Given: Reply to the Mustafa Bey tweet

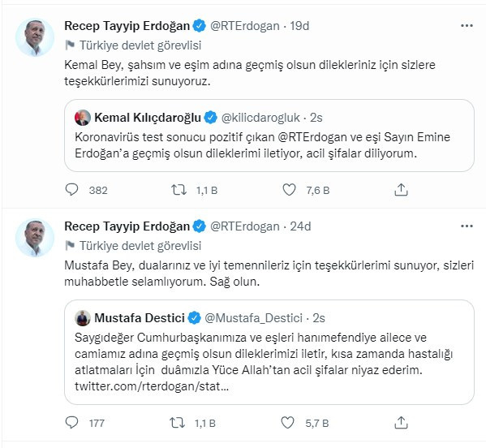Looking at the screenshot, I should pos(71,422).
